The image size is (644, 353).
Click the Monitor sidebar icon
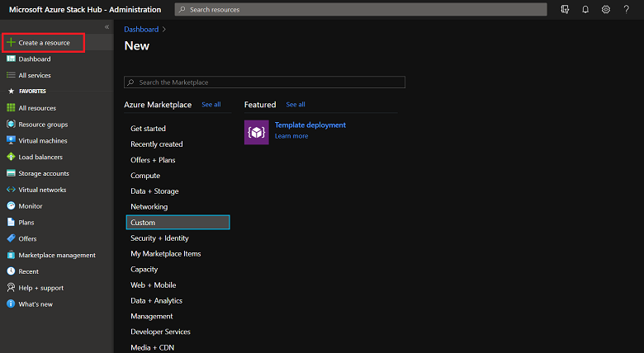11,206
